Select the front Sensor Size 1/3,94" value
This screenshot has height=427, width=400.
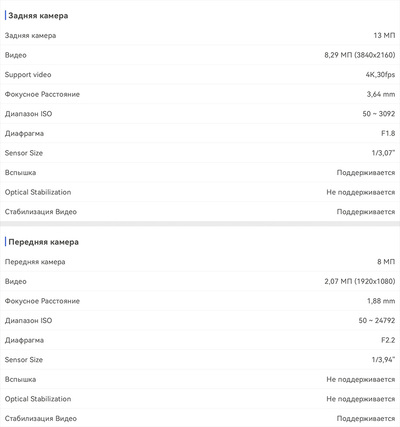click(x=383, y=360)
